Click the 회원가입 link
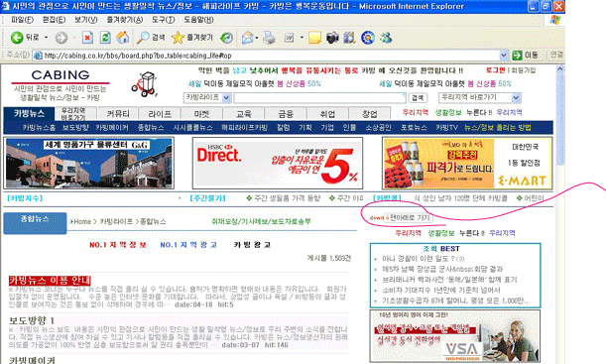The width and height of the screenshot is (606, 364). point(524,70)
